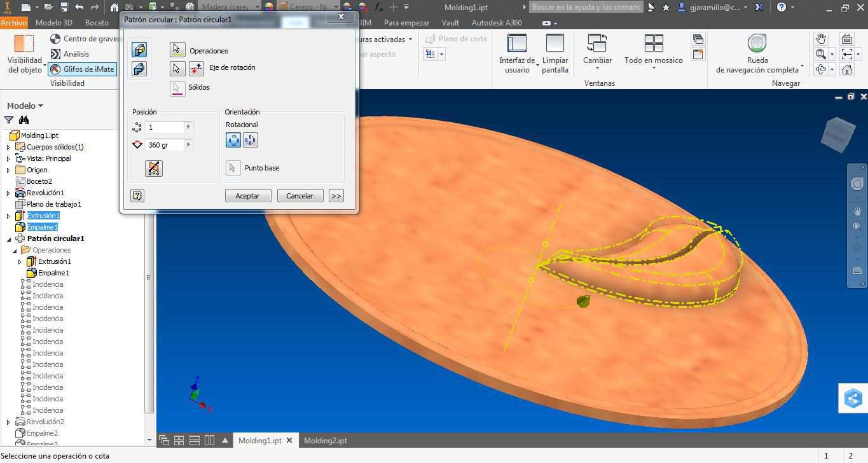The height and width of the screenshot is (463, 868).
Task: Click the Undo arrow in quick access toolbar
Action: 79,7
